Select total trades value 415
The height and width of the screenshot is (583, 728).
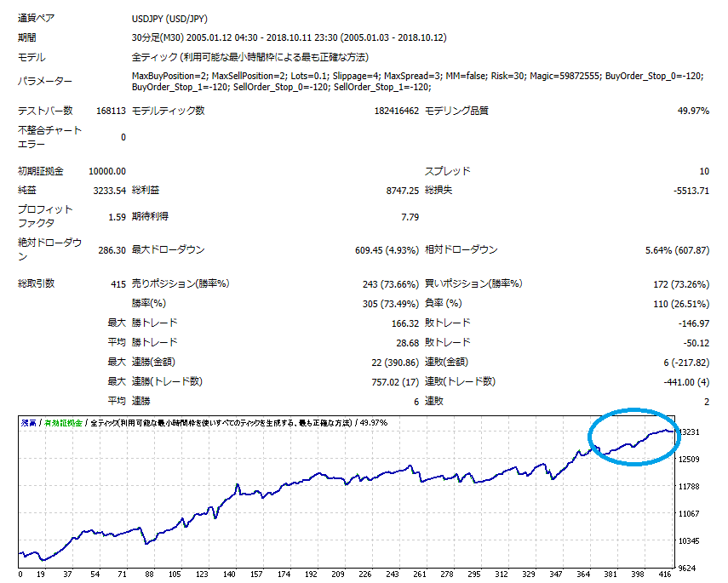coord(118,284)
